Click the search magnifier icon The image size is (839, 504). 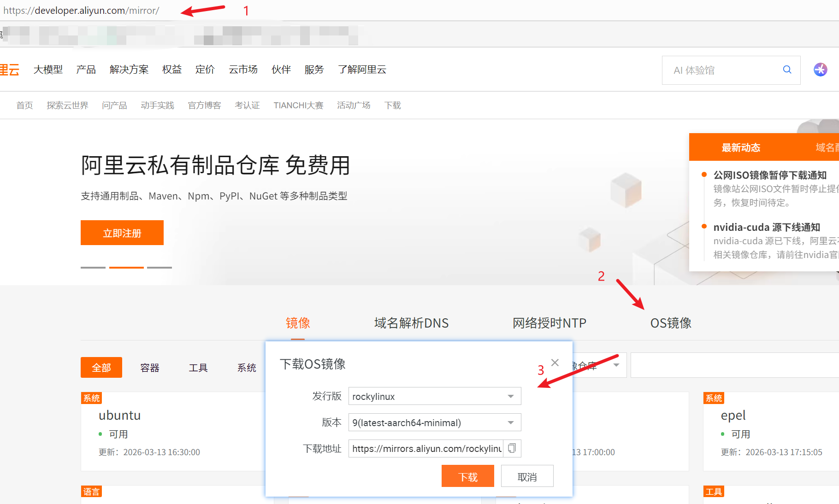(787, 70)
